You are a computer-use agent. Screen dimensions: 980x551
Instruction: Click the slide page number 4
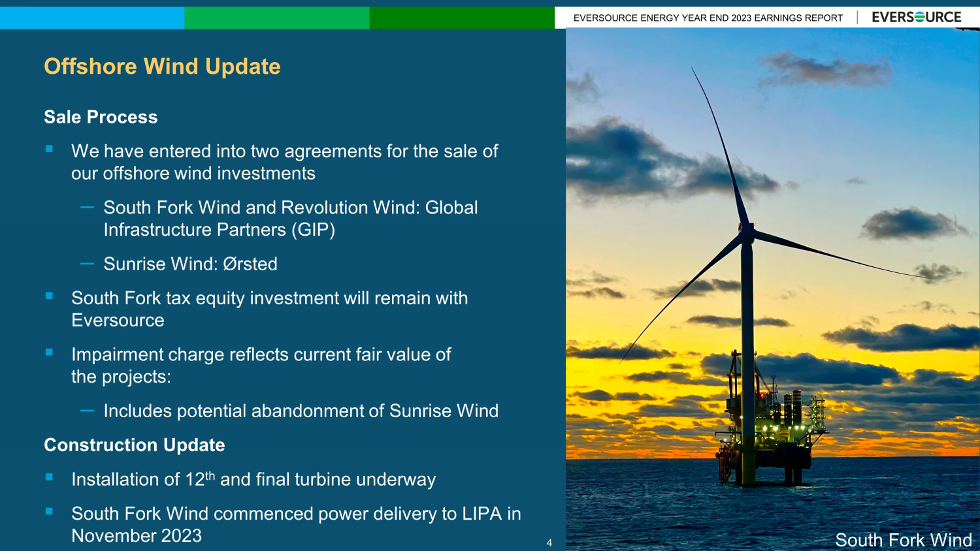549,543
